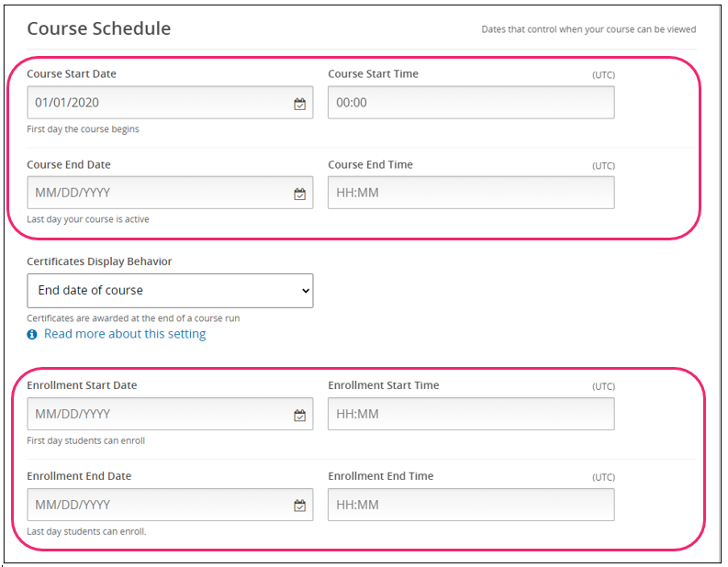Screen dimensions: 728x567
Task: Select the Enrollment End Date input field
Action: 156,506
